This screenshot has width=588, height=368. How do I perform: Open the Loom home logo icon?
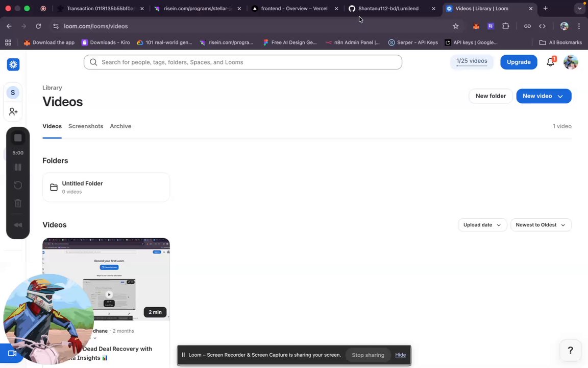pyautogui.click(x=13, y=64)
